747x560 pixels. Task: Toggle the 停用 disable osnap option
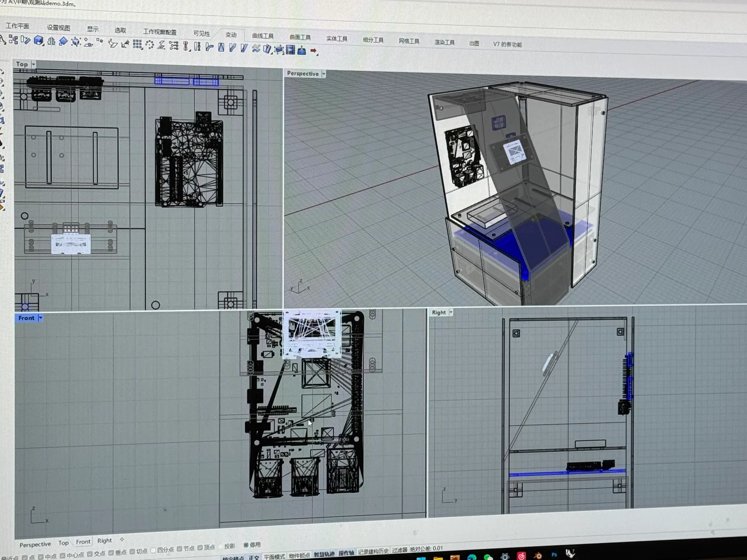[x=246, y=545]
